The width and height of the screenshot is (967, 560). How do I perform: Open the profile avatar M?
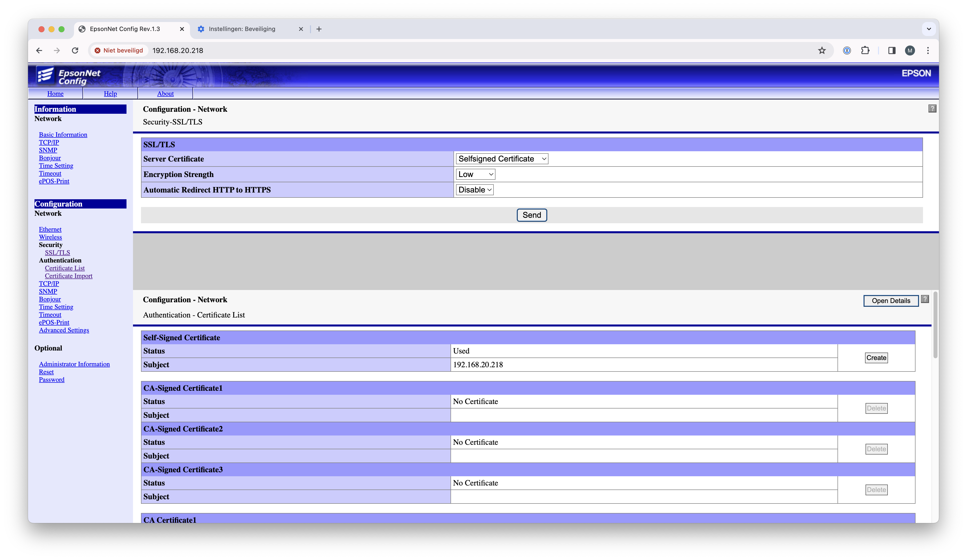tap(910, 50)
